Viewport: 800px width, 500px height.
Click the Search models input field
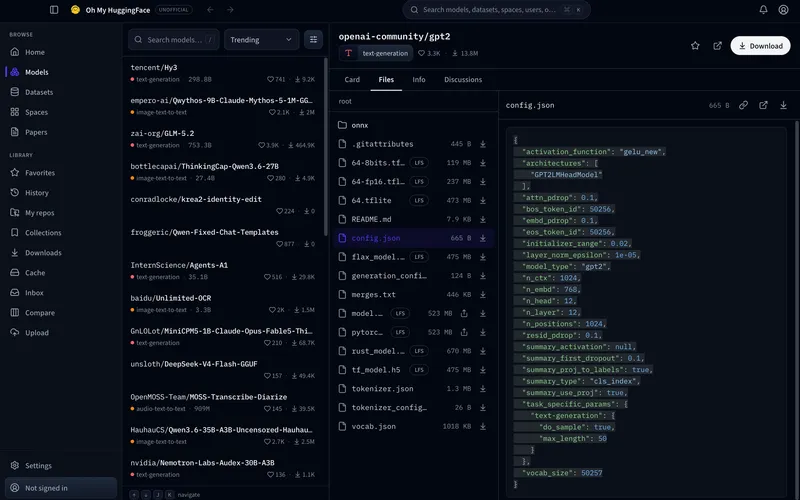click(174, 39)
